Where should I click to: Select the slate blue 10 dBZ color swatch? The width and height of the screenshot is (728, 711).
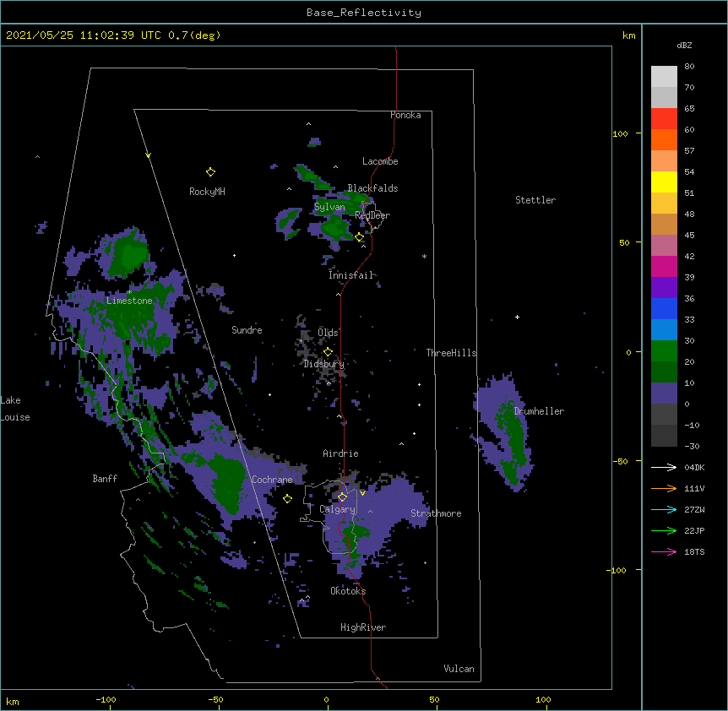664,393
